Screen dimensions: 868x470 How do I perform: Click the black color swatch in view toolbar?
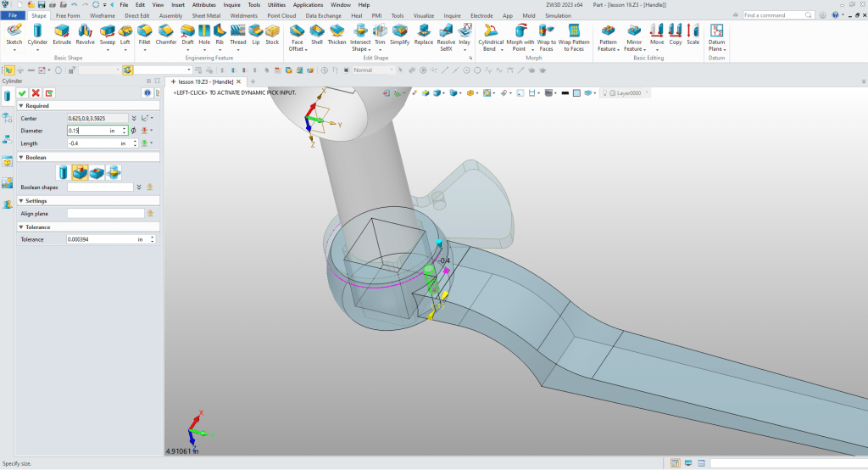pyautogui.click(x=565, y=92)
